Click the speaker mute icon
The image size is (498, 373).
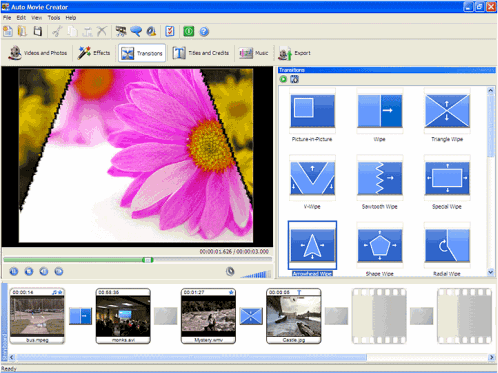tap(230, 271)
